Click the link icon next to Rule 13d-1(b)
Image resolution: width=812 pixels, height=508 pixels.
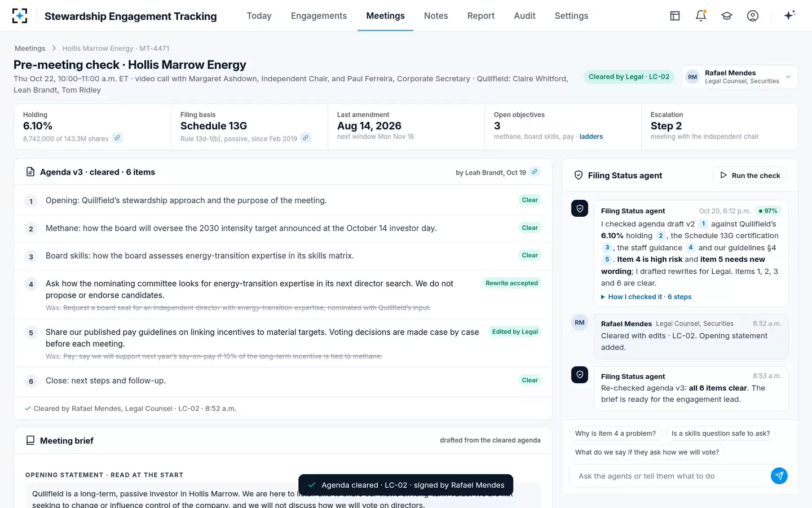coord(306,138)
